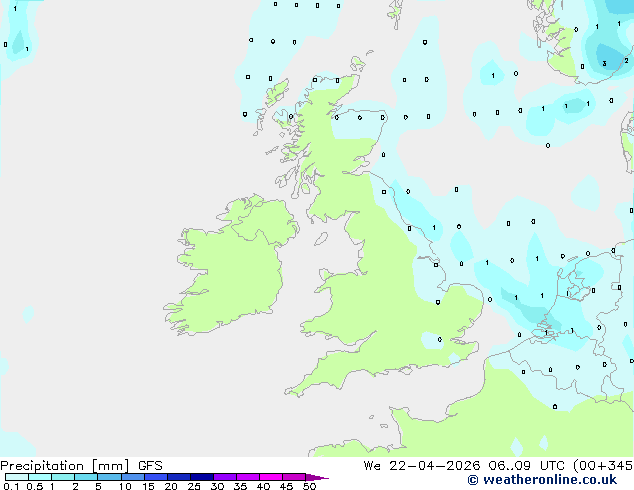Click the 35–40 mm legend swatch
634x490 pixels.
[x=248, y=477]
